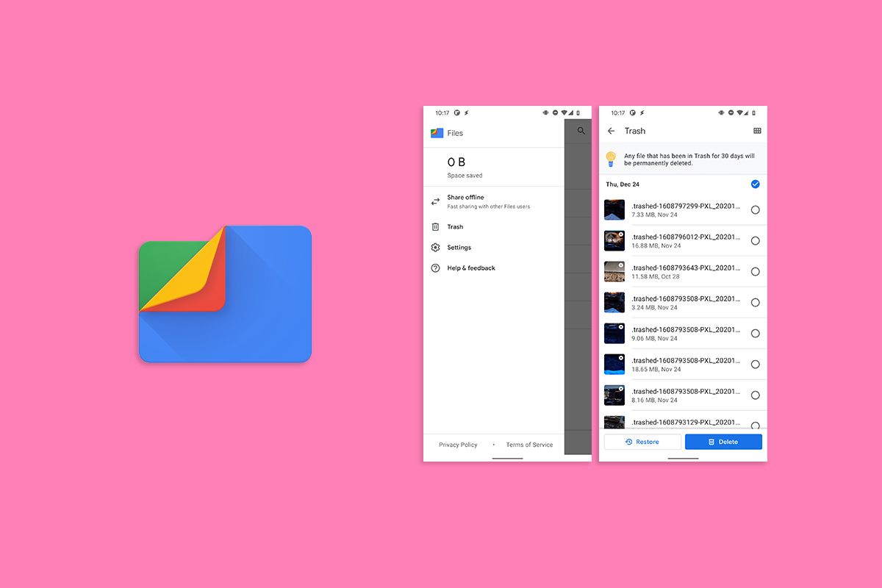Go back using the Trash arrow
Image resolution: width=882 pixels, height=588 pixels.
[612, 131]
